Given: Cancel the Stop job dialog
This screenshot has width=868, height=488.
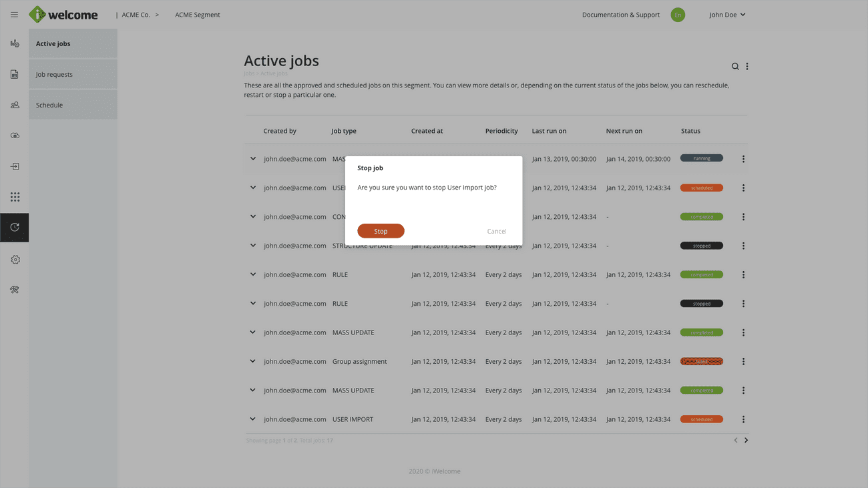Looking at the screenshot, I should click(496, 232).
